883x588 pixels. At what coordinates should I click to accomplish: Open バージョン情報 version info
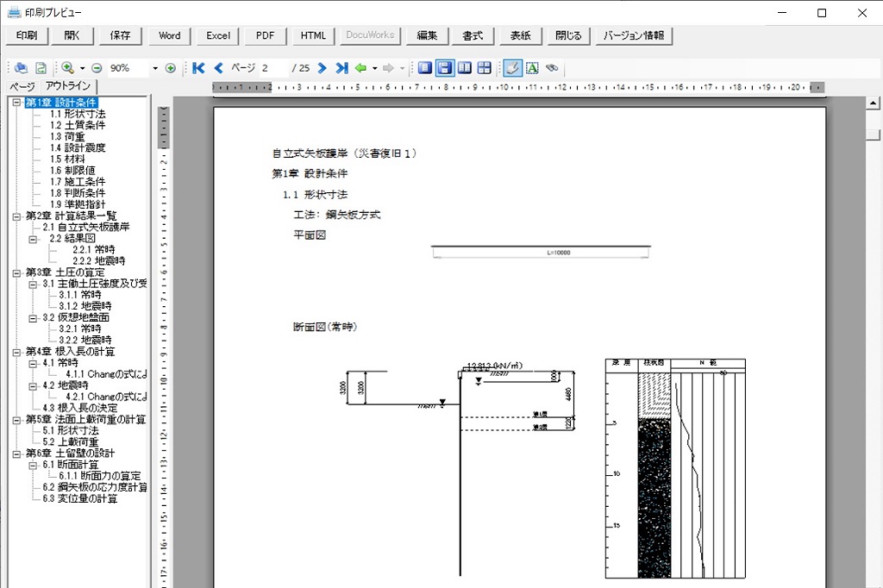point(634,35)
